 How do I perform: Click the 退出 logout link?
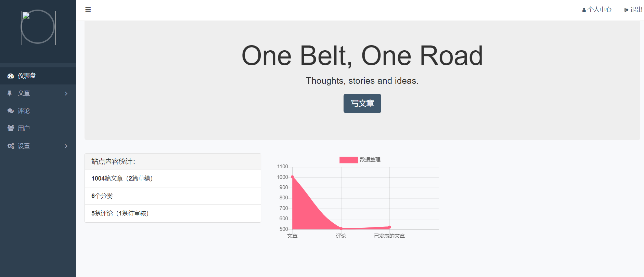636,10
